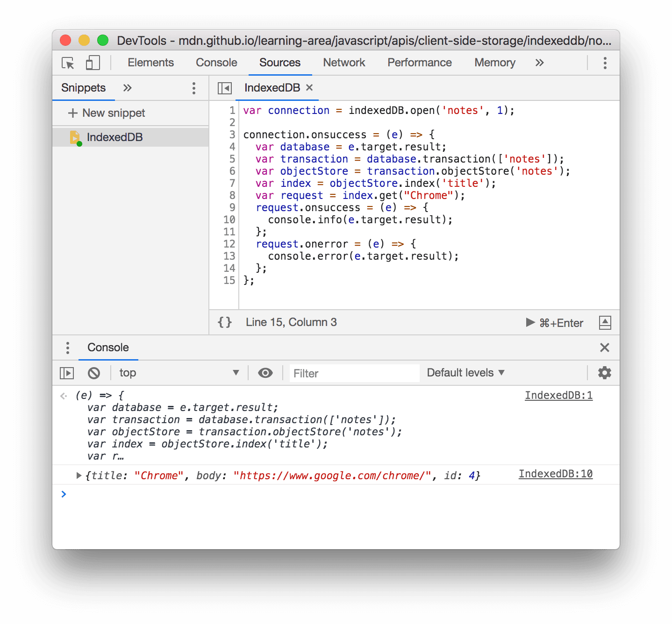Click the console Filter input field

click(354, 373)
